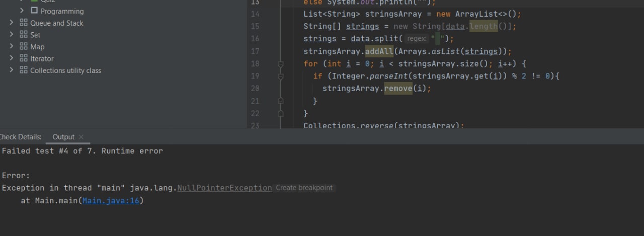Expand the Iterator section

click(x=12, y=58)
